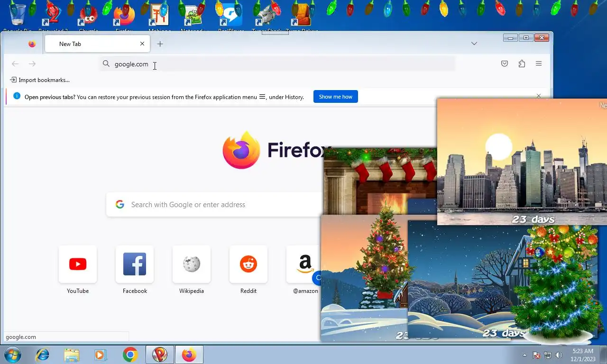Open the Extensions puzzle-piece icon
Viewport: 607px width, 364px height.
coord(522,64)
